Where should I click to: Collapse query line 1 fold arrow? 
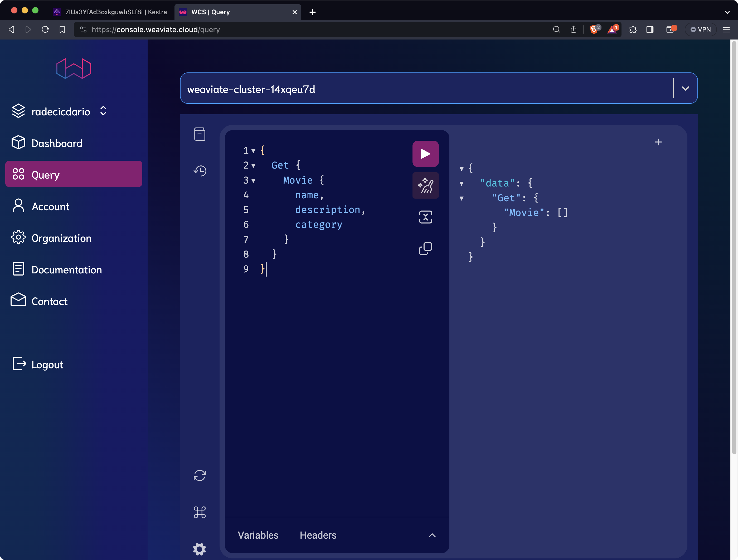pos(253,151)
